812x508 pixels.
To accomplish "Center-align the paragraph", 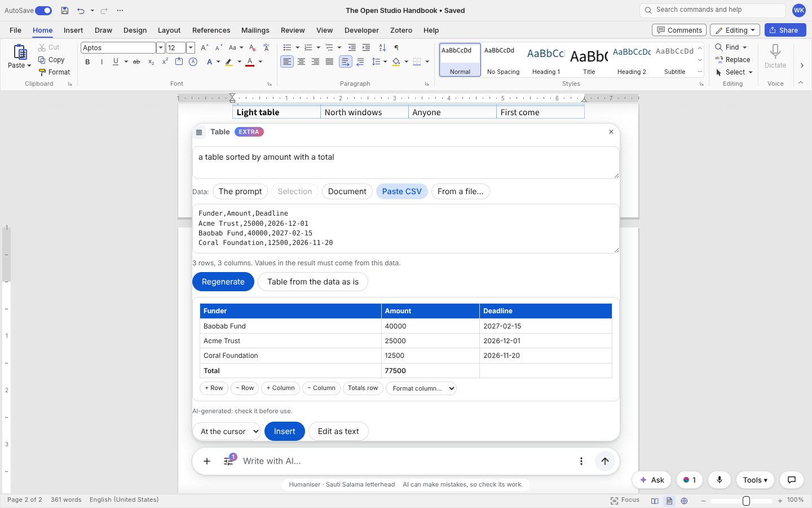I will [301, 62].
